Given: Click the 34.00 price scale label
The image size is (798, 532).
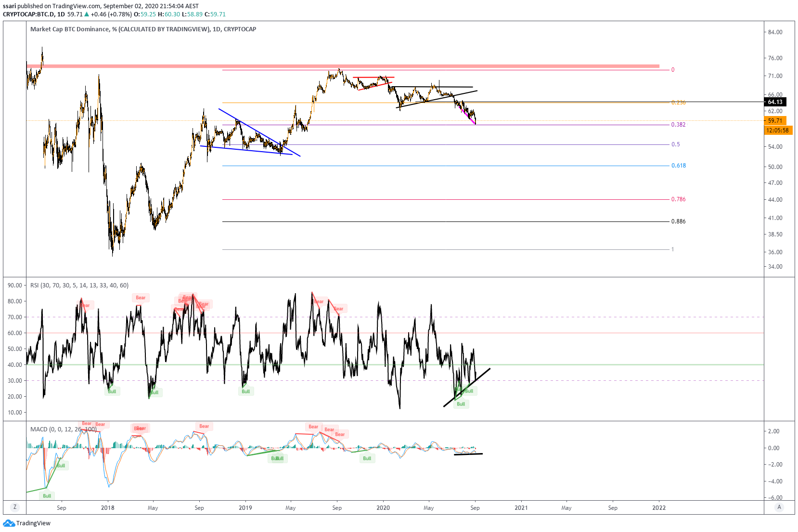Looking at the screenshot, I should click(775, 267).
